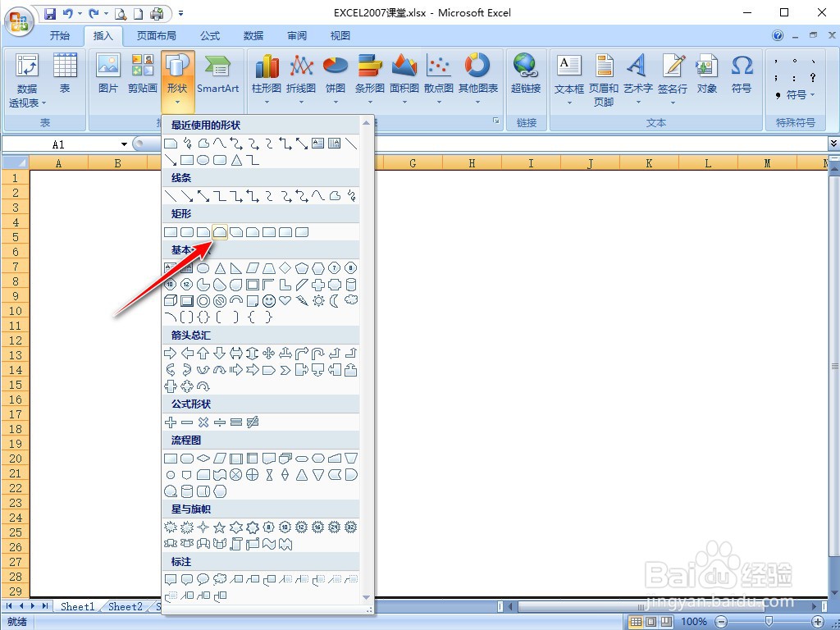Insert a symbol via Ω 符号
The width and height of the screenshot is (840, 630).
[742, 74]
